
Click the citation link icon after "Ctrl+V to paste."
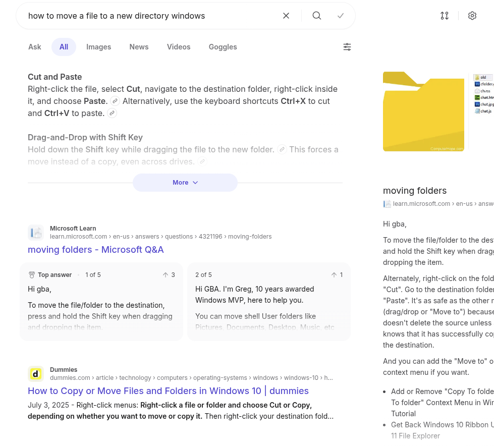point(112,113)
